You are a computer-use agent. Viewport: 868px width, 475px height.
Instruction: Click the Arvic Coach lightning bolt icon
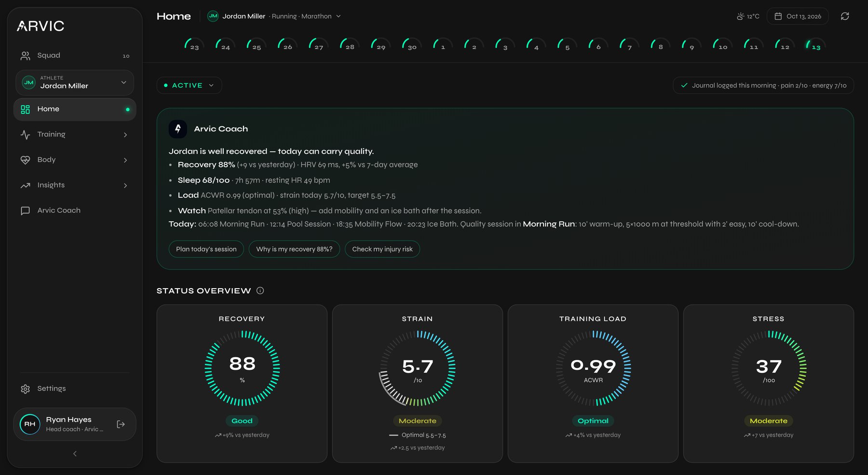pos(178,129)
